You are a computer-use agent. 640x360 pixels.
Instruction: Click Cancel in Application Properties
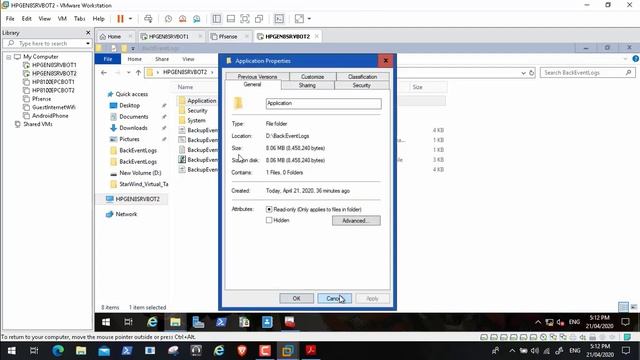pyautogui.click(x=334, y=298)
